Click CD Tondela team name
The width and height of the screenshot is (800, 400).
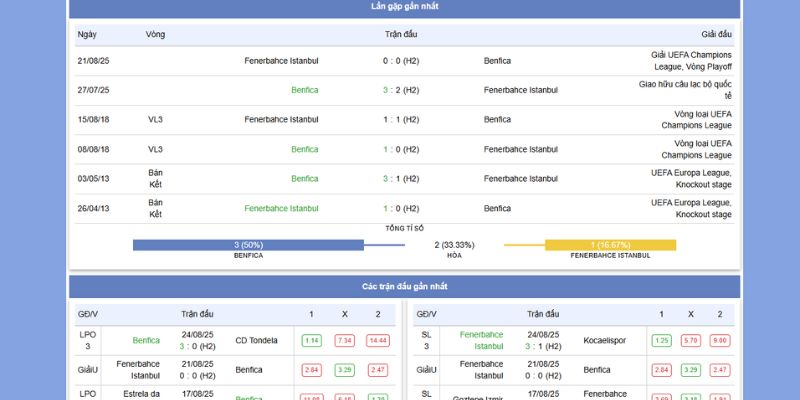pos(256,341)
